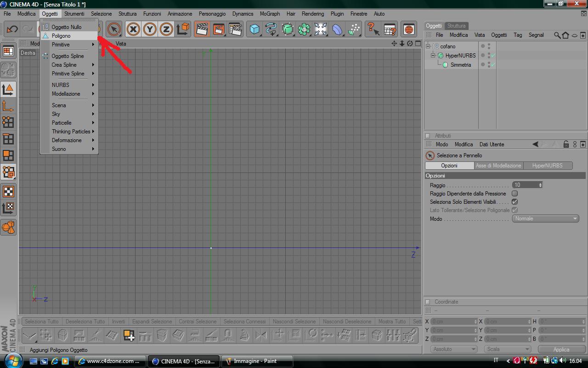
Task: Adjust the Raggio value stepper
Action: click(540, 185)
